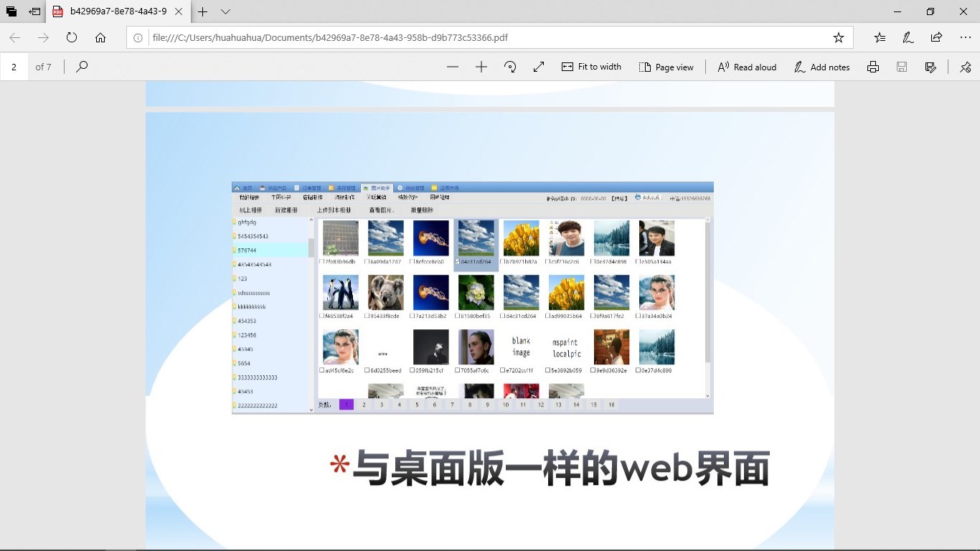The width and height of the screenshot is (980, 551).
Task: Open the Page view options
Action: click(666, 67)
